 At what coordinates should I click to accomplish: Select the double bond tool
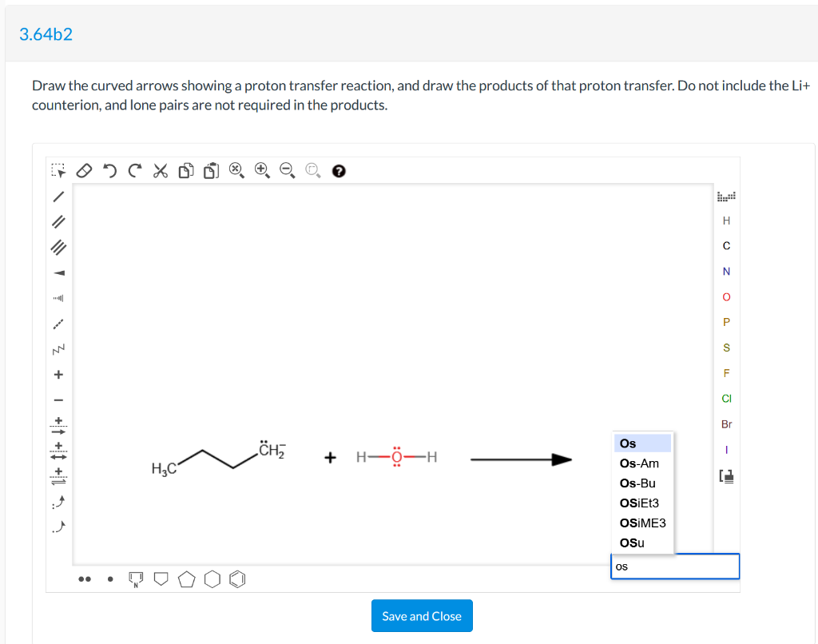[x=58, y=221]
